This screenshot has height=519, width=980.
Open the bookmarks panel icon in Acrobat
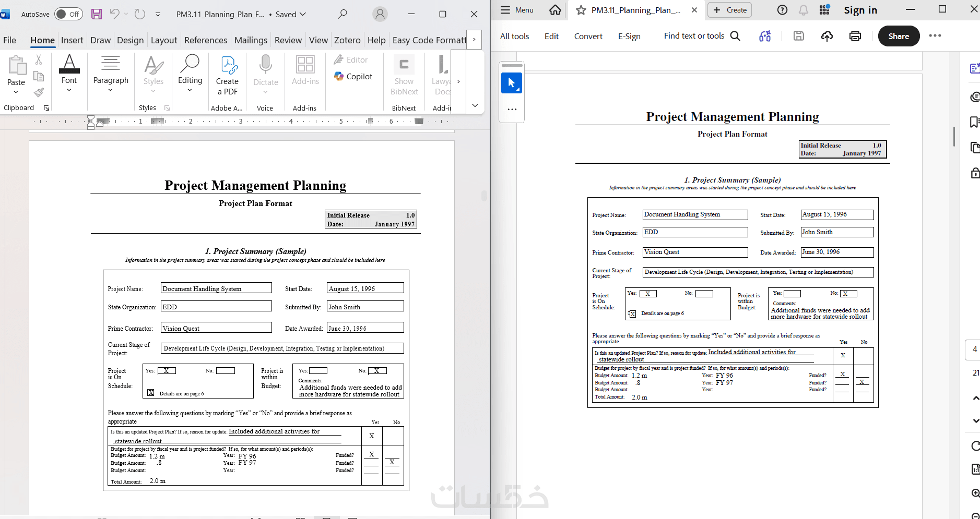[974, 122]
